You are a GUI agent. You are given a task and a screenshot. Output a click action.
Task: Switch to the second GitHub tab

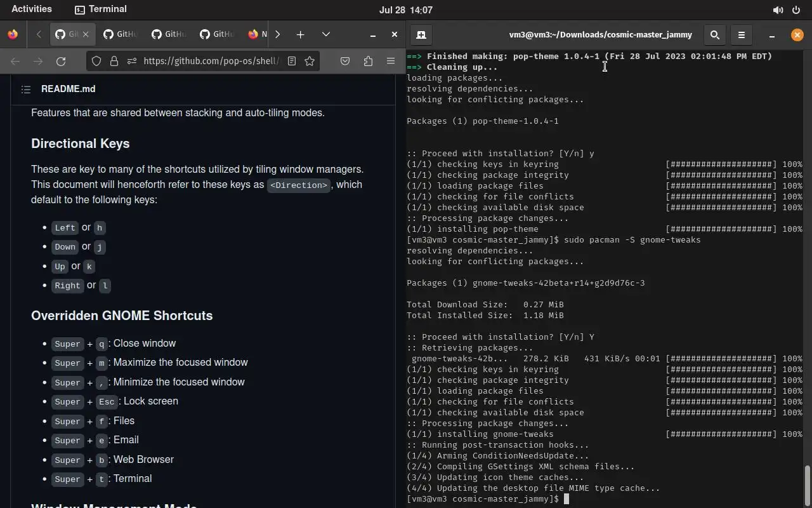click(120, 34)
